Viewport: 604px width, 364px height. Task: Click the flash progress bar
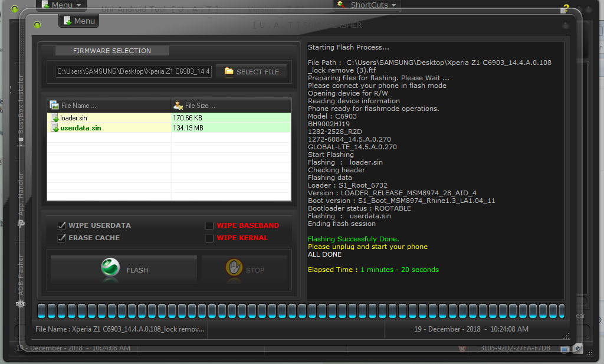301,311
